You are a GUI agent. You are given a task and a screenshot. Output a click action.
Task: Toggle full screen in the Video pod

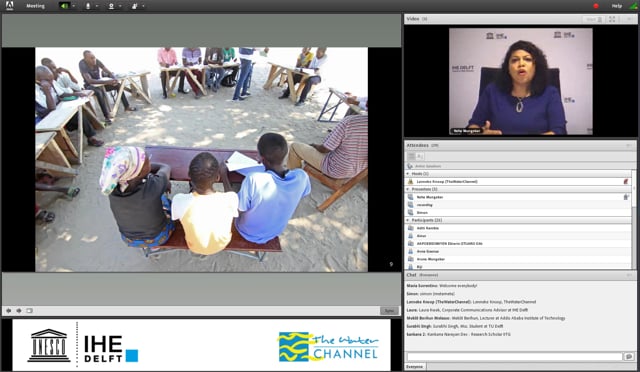612,19
